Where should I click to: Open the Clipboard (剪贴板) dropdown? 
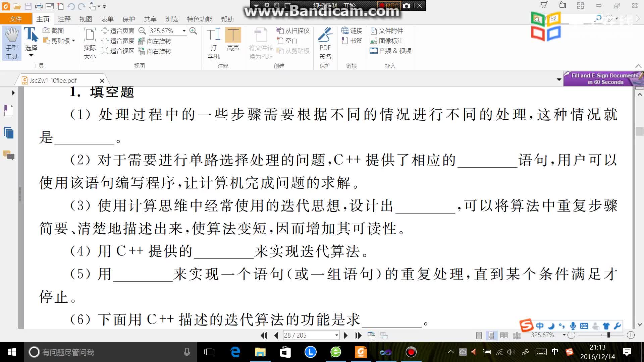(73, 41)
